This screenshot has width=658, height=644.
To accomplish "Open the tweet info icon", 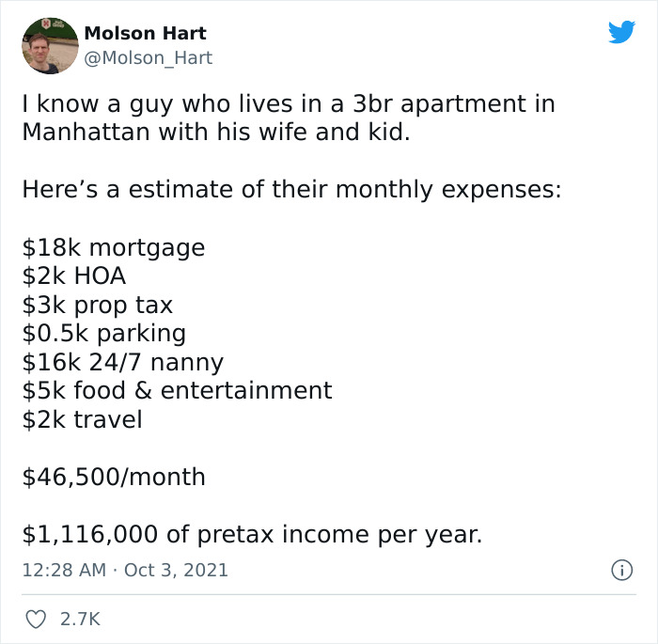I will point(621,570).
